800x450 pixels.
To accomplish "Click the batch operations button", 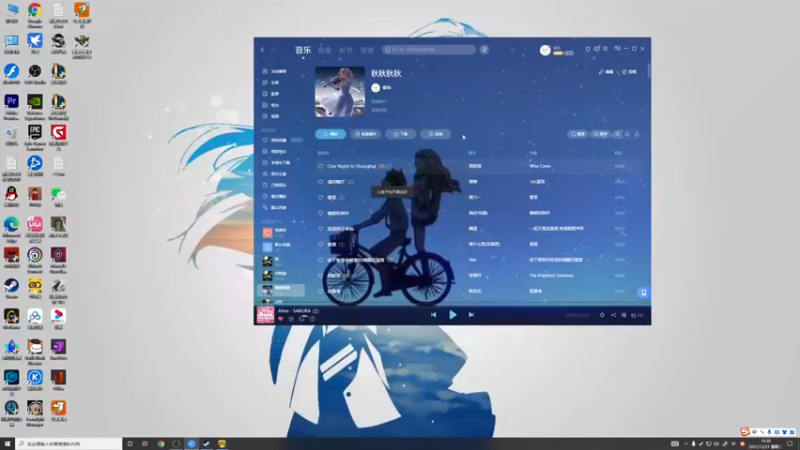I will [365, 134].
